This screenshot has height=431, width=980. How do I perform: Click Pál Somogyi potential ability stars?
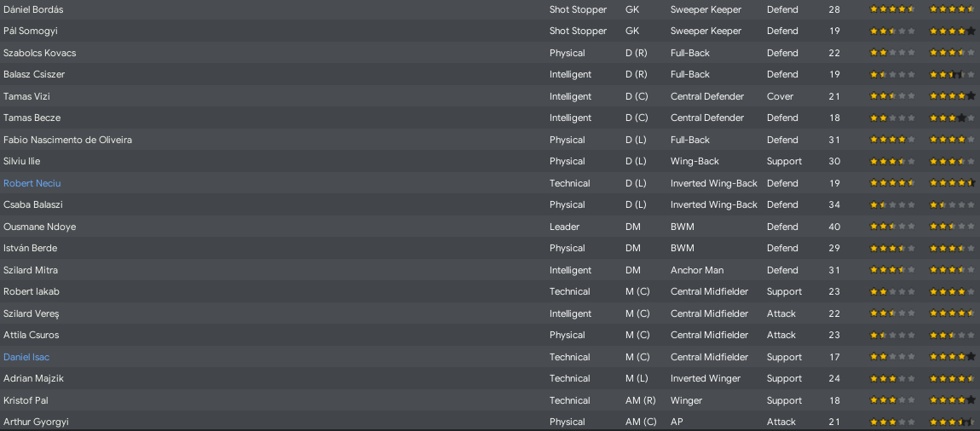pyautogui.click(x=952, y=32)
